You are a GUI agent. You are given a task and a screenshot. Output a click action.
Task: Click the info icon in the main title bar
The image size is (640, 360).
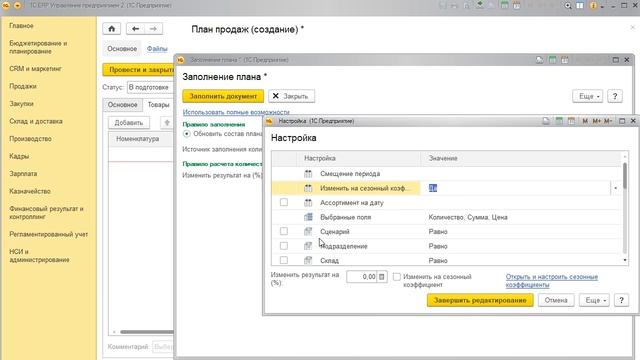pyautogui.click(x=593, y=5)
